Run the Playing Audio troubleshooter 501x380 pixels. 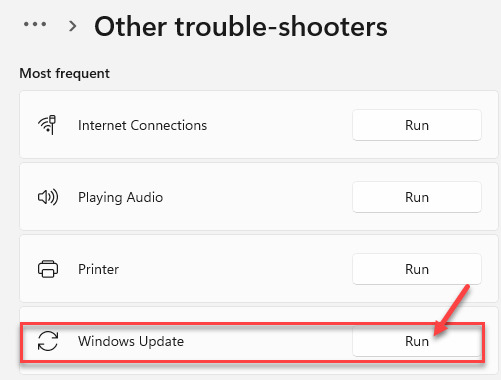tap(417, 197)
